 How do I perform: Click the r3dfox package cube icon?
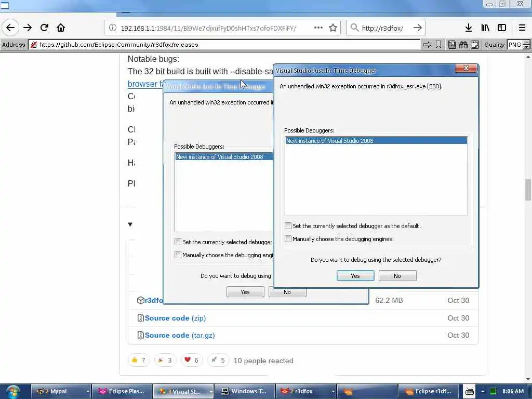point(140,300)
